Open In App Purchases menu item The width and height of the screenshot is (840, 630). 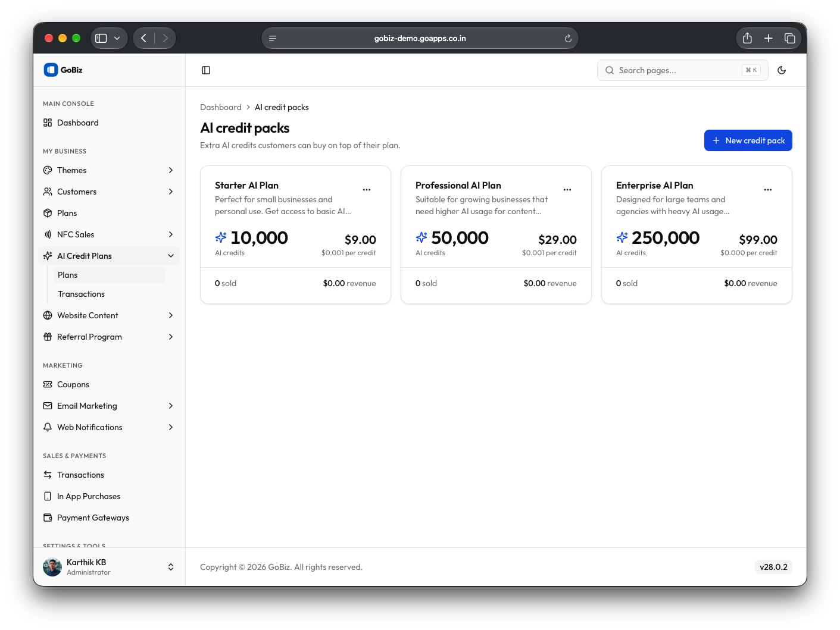click(x=109, y=496)
